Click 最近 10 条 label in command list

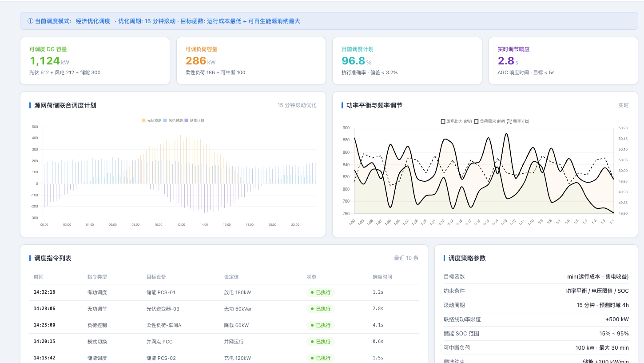[406, 258]
